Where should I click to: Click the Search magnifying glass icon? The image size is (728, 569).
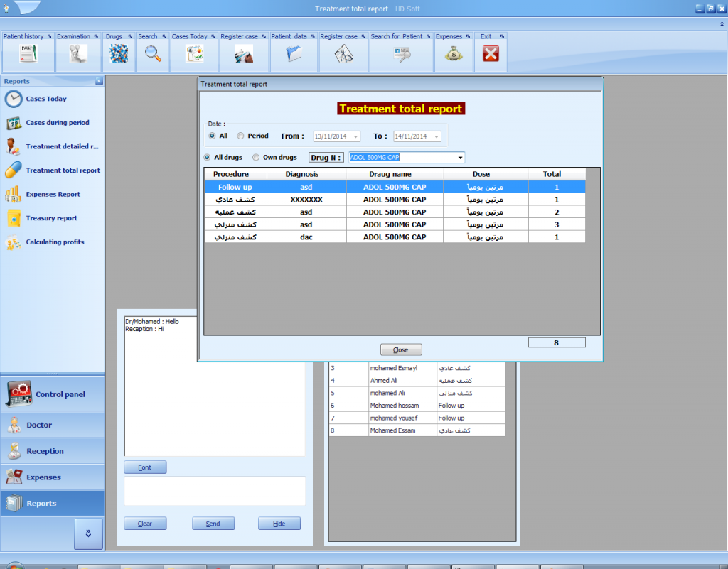153,54
